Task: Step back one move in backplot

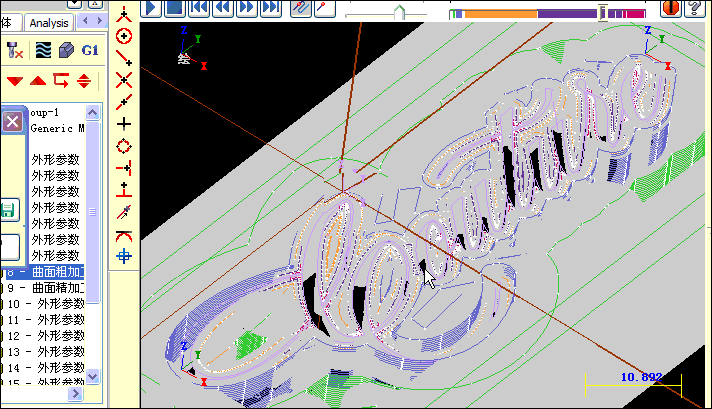Action: (223, 8)
